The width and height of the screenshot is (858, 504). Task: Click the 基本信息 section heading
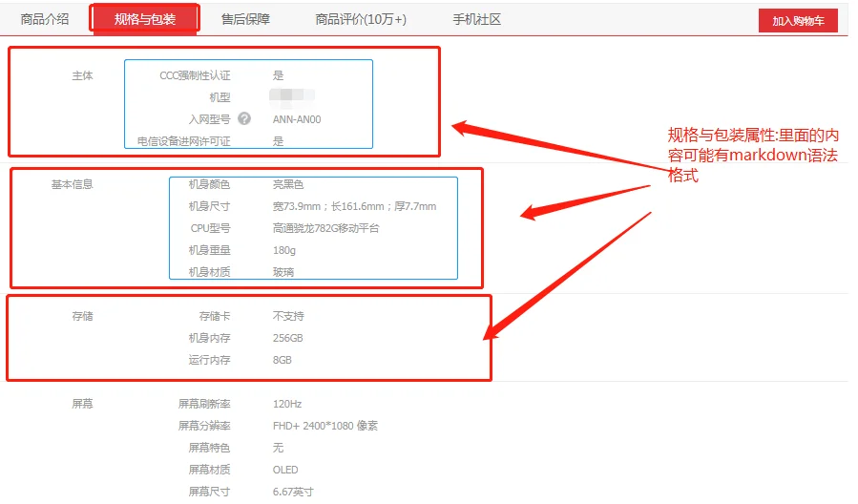coord(73,184)
